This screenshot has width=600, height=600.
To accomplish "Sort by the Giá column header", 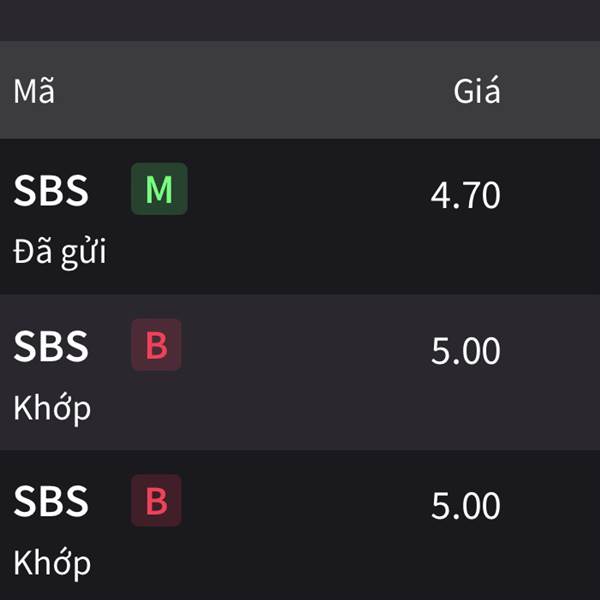I will point(477,91).
